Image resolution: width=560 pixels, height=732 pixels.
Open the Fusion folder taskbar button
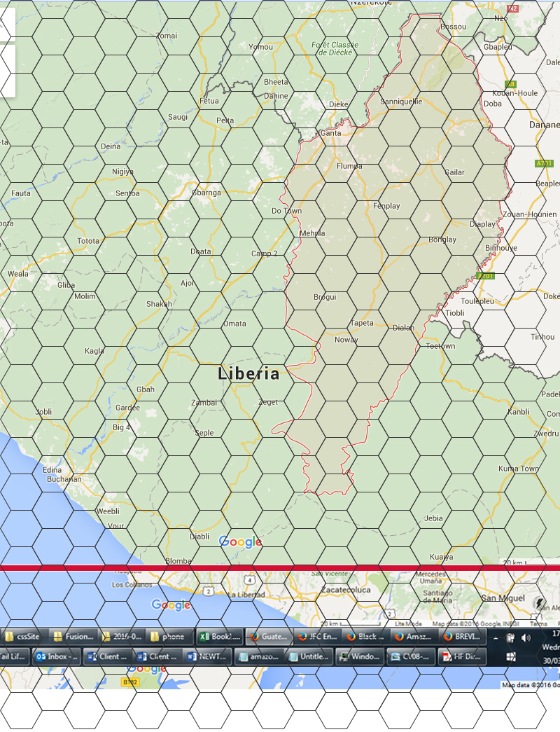click(73, 637)
